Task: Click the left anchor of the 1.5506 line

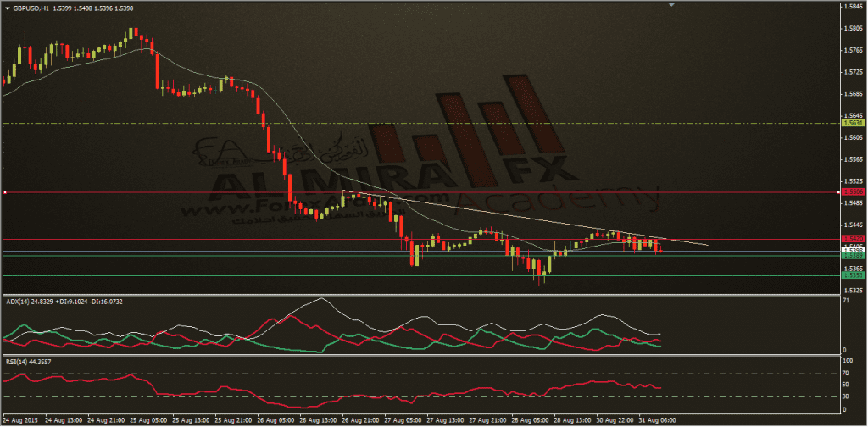Action: point(4,192)
